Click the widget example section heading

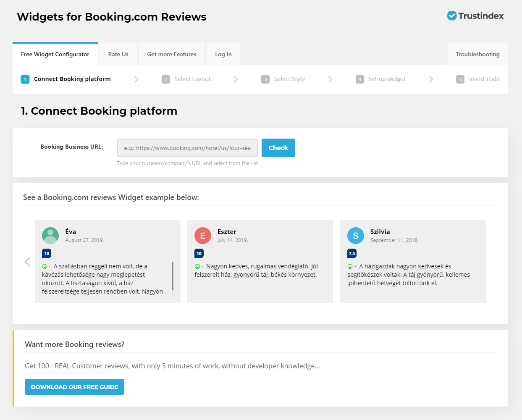click(x=111, y=197)
